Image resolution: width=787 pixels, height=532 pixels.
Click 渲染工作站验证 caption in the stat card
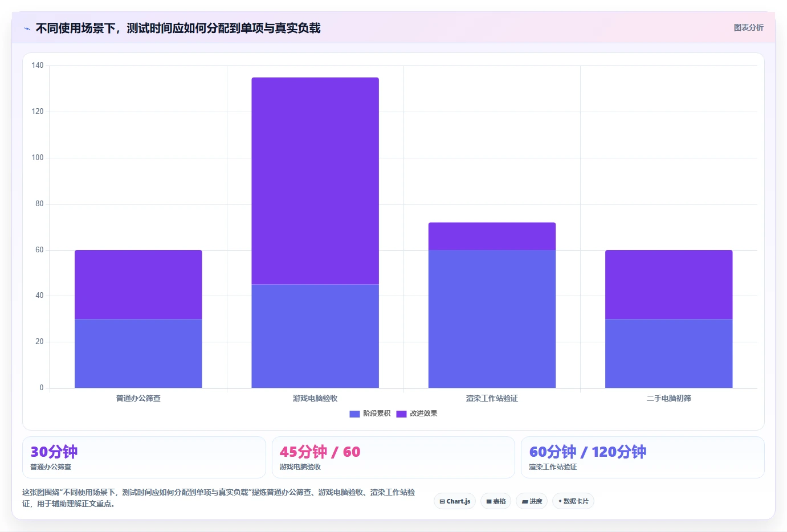point(553,466)
